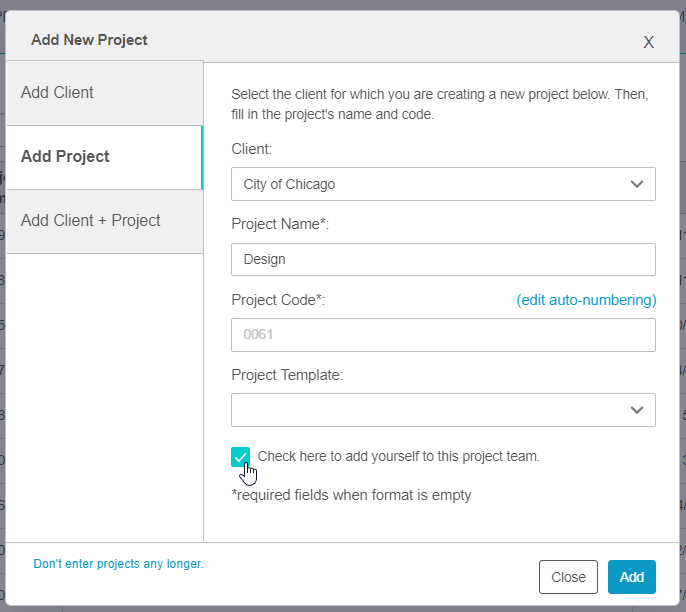Viewport: 686px width, 612px height.
Task: Click "Don't enter projects any longer" link
Action: [x=118, y=564]
